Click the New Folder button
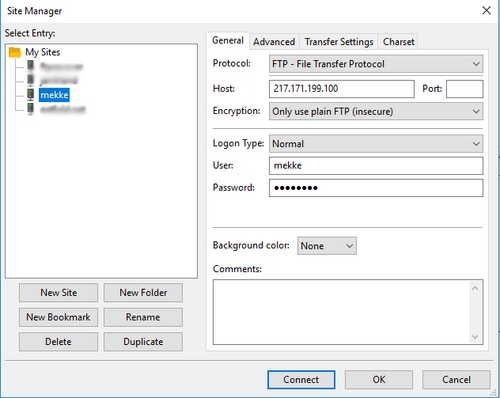This screenshot has height=398, width=500. (143, 293)
